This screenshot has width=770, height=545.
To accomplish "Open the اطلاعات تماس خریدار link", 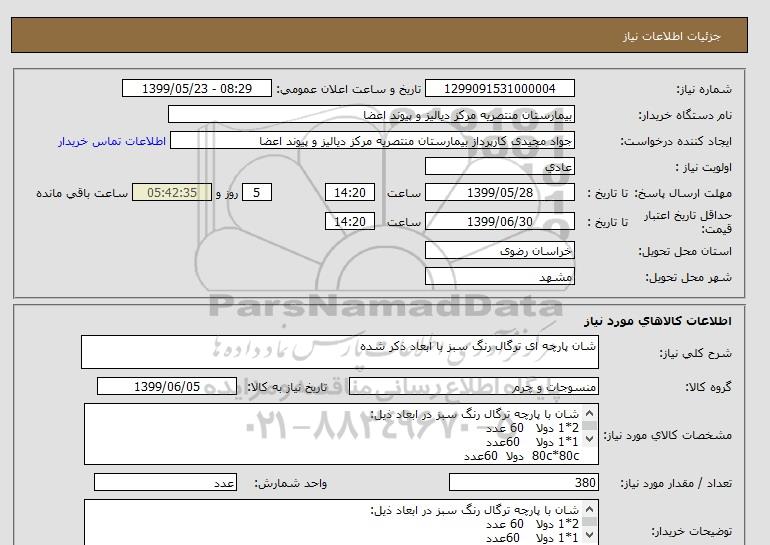I will (x=112, y=141).
